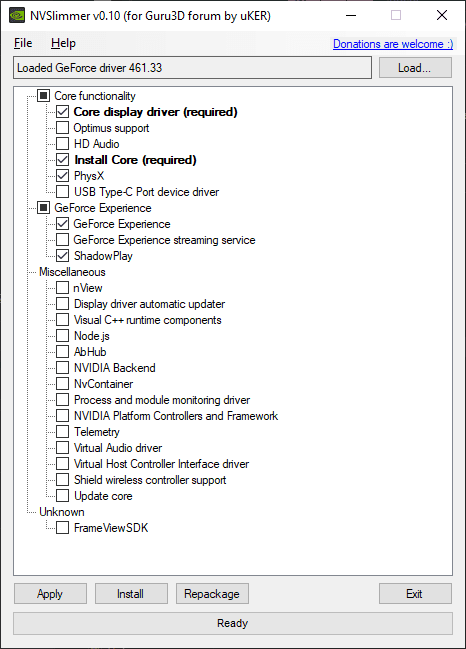Screen dimensions: 466x649
Task: Select the 'HD Audio' label text
Action: click(97, 144)
